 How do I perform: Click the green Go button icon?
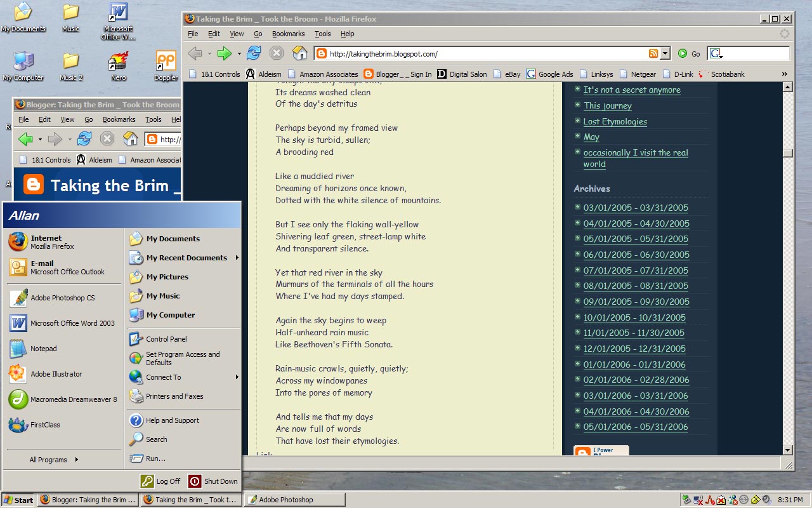coord(683,54)
